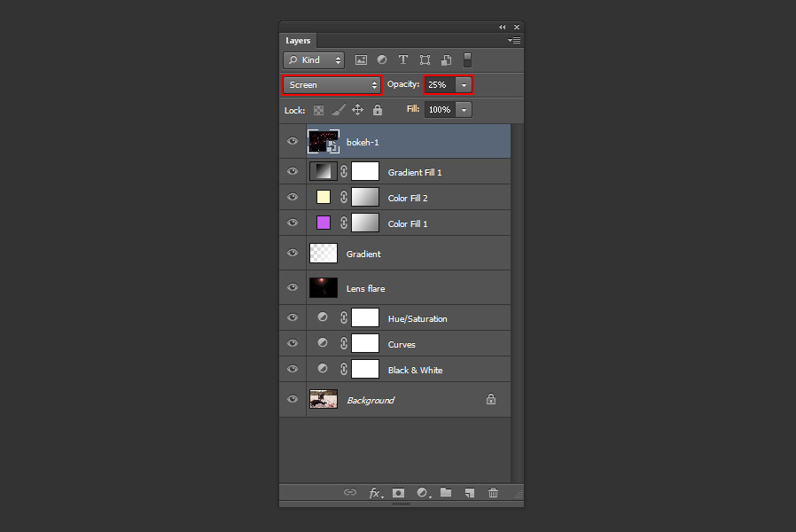This screenshot has height=532, width=796.
Task: Click the magenta Color Fill 1 swatch
Action: [323, 223]
